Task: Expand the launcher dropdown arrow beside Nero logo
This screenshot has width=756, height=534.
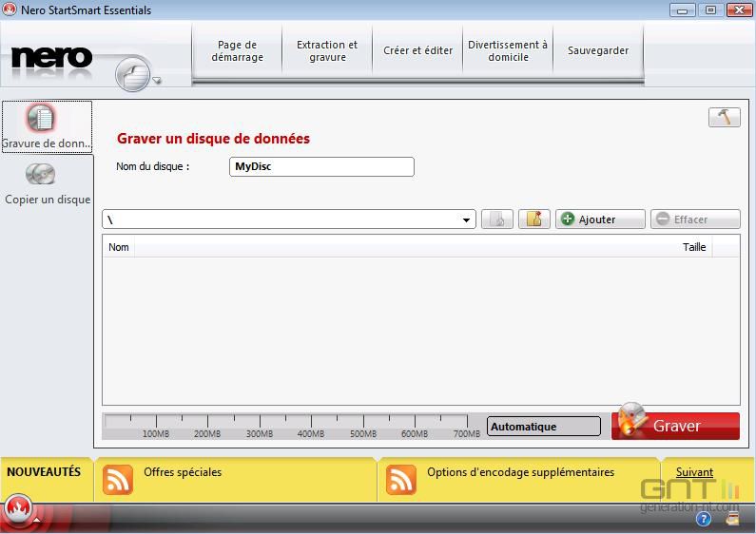Action: pyautogui.click(x=157, y=81)
